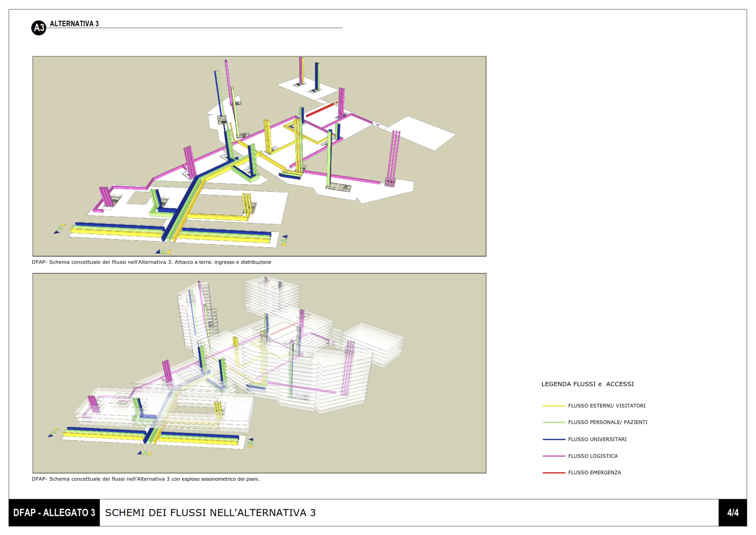The height and width of the screenshot is (535, 756).
Task: Select FLUSSO UNIVERSITARI label
Action: point(597,440)
